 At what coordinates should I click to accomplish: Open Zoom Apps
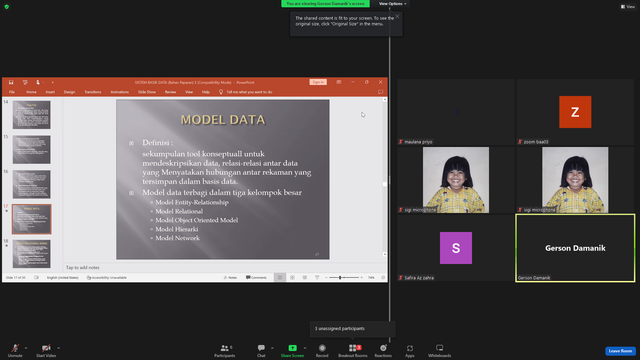(410, 350)
